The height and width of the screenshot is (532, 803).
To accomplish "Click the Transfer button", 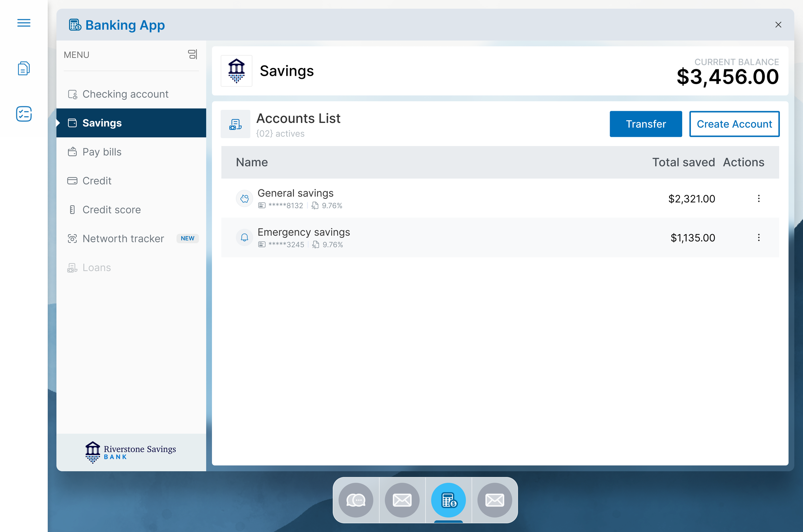I will pyautogui.click(x=646, y=124).
